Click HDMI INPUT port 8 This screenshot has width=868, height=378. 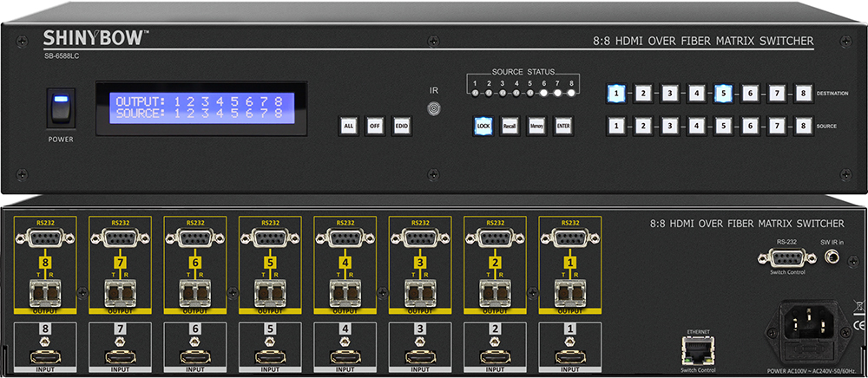[45, 356]
